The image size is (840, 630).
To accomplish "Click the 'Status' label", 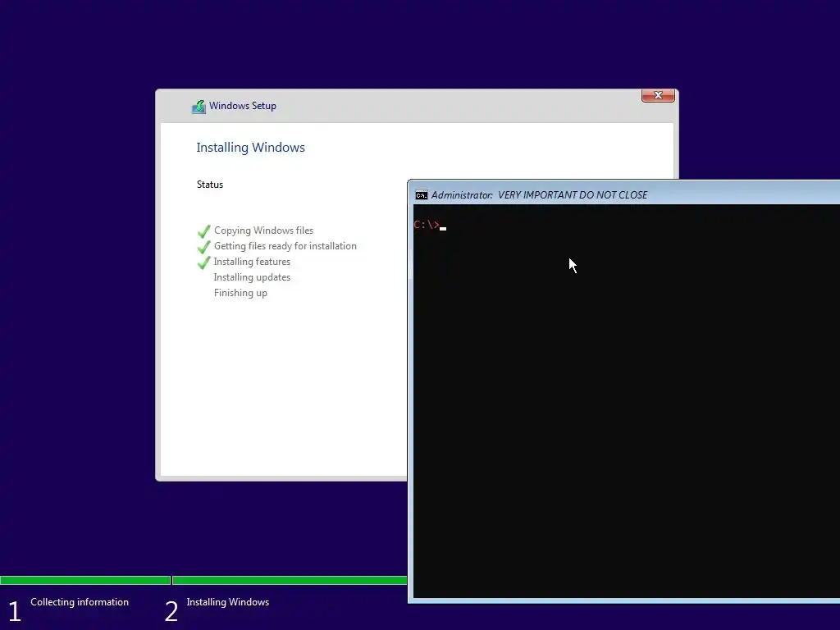I will click(x=209, y=185).
